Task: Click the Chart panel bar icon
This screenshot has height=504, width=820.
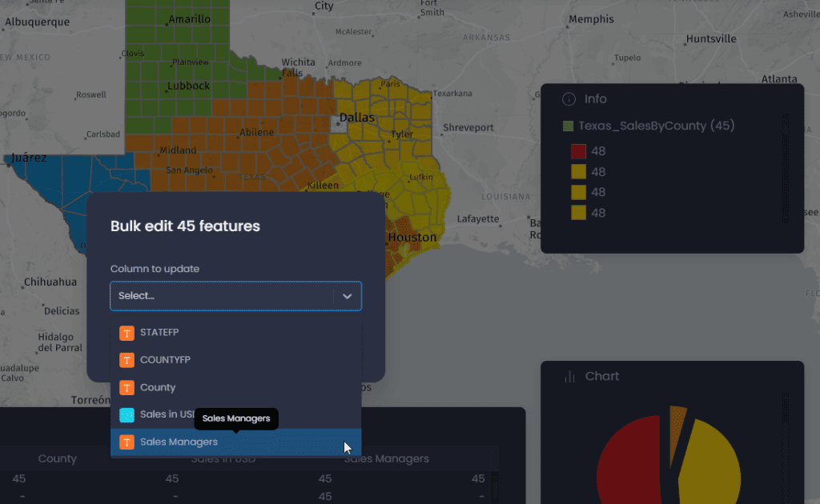Action: 569,377
